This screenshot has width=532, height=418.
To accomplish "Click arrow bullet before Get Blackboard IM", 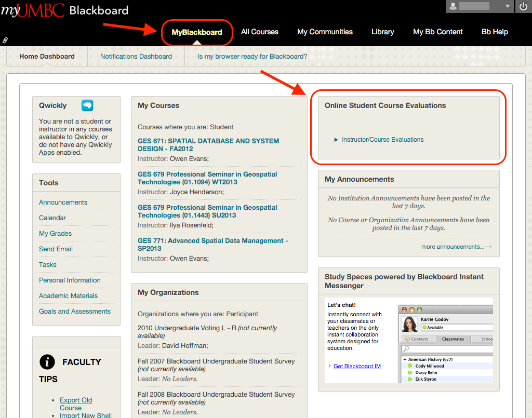I will [x=329, y=366].
